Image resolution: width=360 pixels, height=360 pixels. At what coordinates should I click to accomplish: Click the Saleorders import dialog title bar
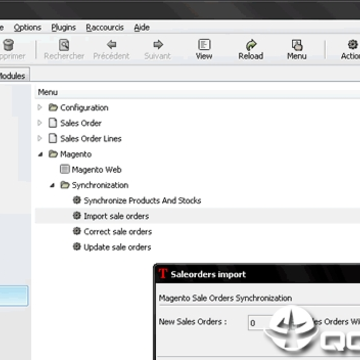click(x=258, y=274)
